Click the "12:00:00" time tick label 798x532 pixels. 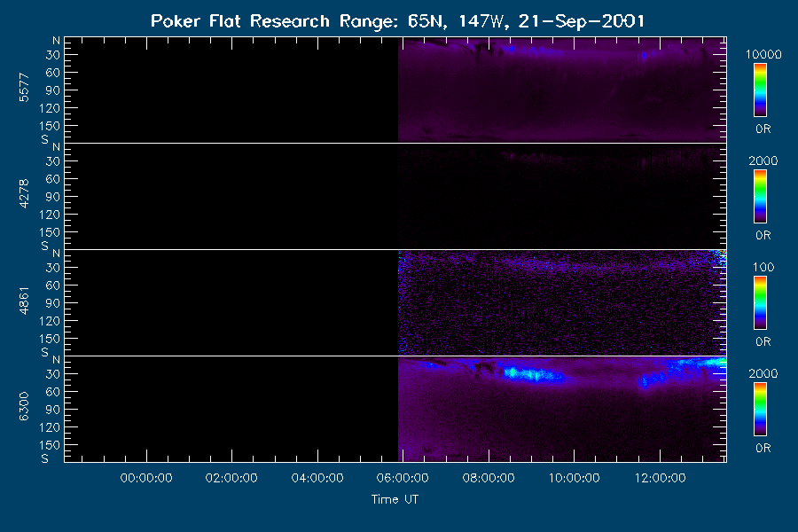click(660, 478)
